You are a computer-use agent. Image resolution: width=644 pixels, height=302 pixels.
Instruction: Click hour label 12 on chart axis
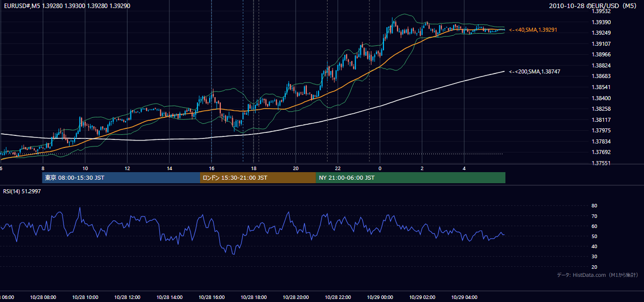[x=127, y=168]
